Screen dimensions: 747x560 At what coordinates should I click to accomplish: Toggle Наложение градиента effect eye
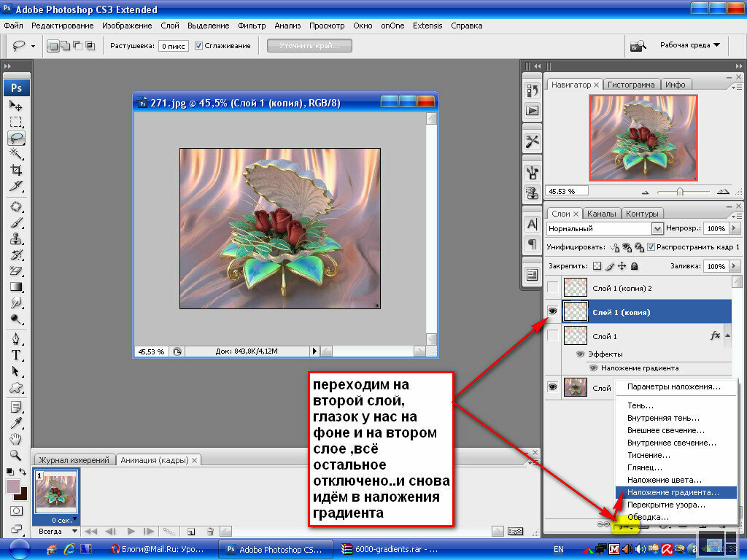tap(594, 367)
